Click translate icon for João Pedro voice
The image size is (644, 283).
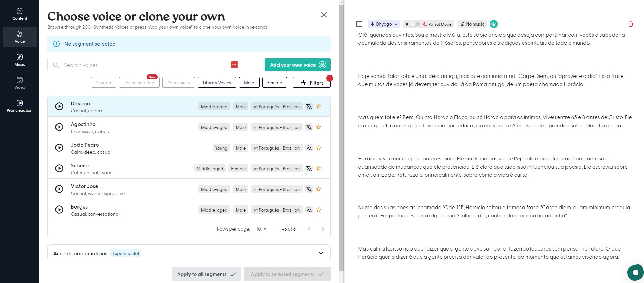309,148
